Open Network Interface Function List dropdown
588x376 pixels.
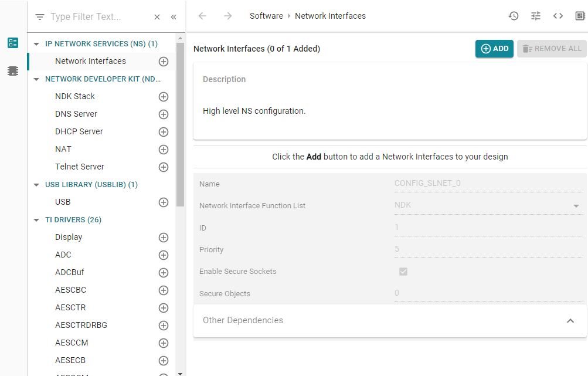pyautogui.click(x=576, y=206)
